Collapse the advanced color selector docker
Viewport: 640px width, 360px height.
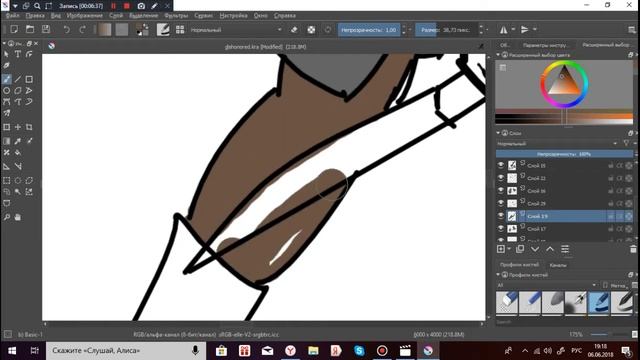498,55
